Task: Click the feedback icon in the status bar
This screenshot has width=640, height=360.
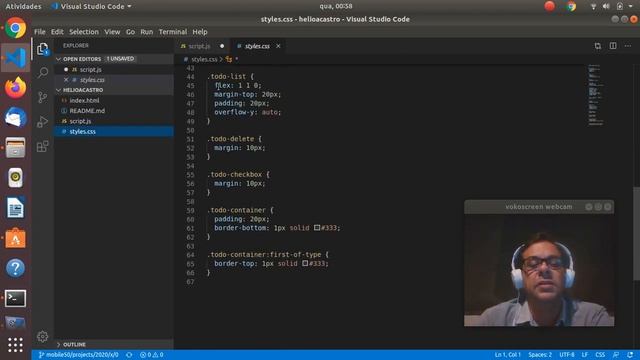Action: coord(616,355)
